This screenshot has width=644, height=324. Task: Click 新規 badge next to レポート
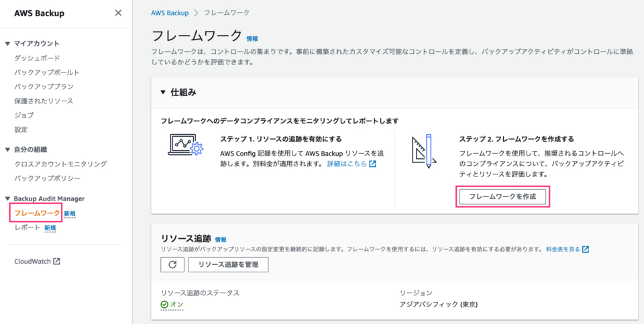pyautogui.click(x=50, y=228)
